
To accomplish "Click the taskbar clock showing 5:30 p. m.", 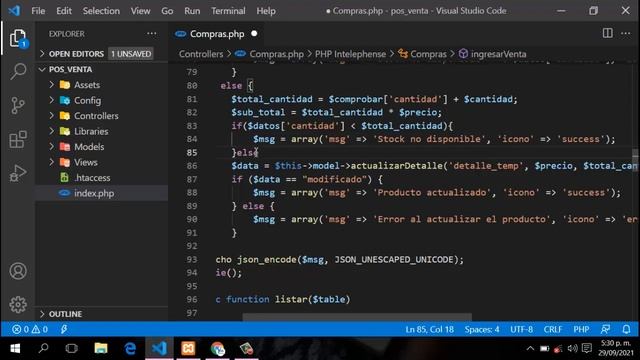I will [x=616, y=348].
